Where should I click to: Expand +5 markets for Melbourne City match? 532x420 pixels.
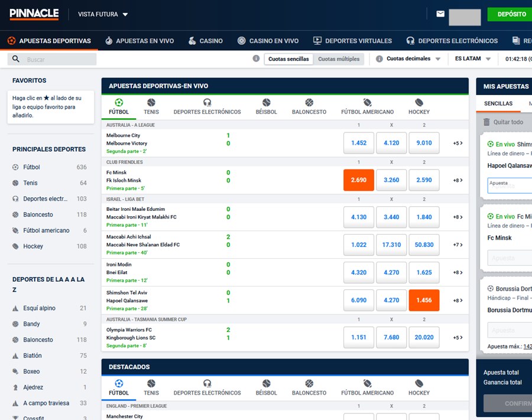(458, 143)
